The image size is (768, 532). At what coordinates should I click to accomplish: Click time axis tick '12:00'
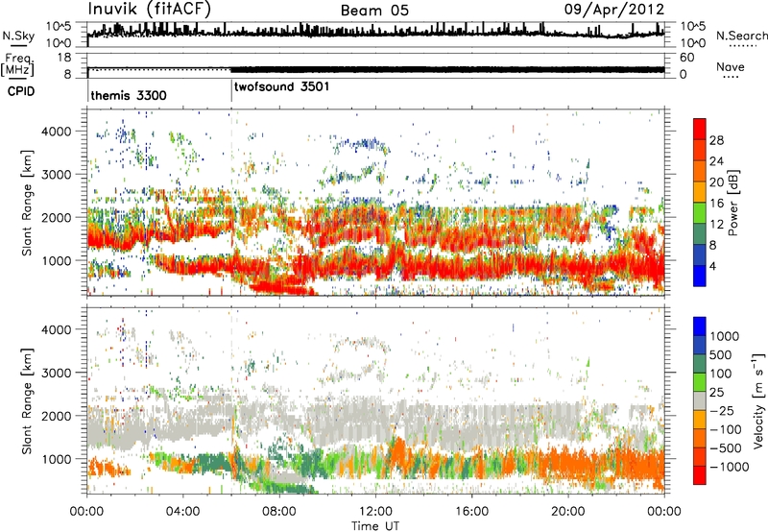point(375,512)
